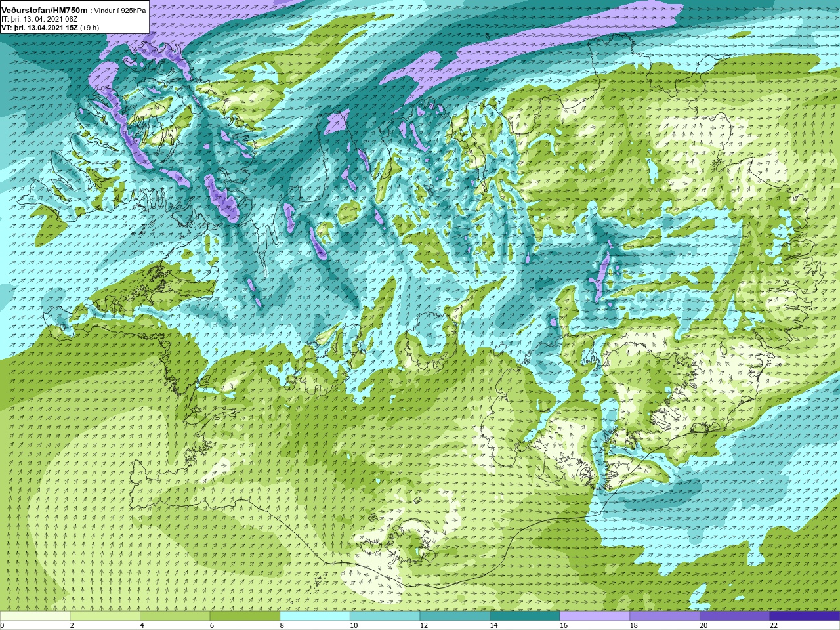Select the IT initialization time line 06Z
The image size is (840, 630).
click(x=39, y=19)
